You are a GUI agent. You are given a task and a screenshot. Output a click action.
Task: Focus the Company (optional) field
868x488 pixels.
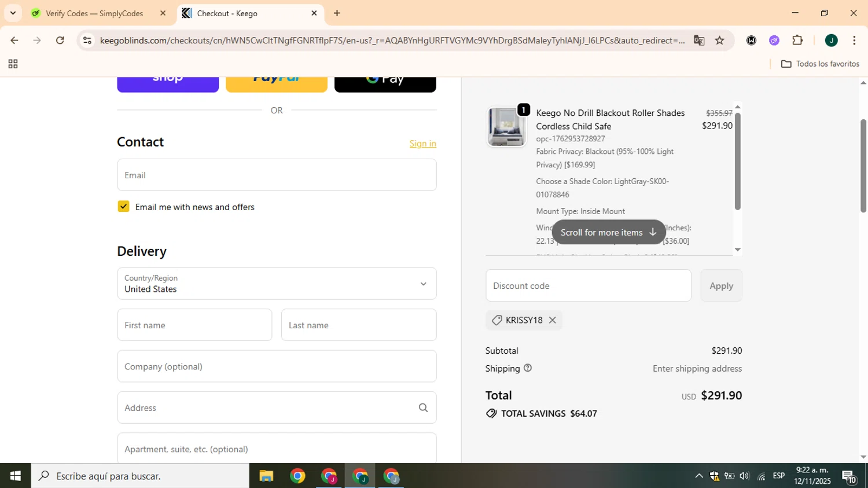(277, 366)
